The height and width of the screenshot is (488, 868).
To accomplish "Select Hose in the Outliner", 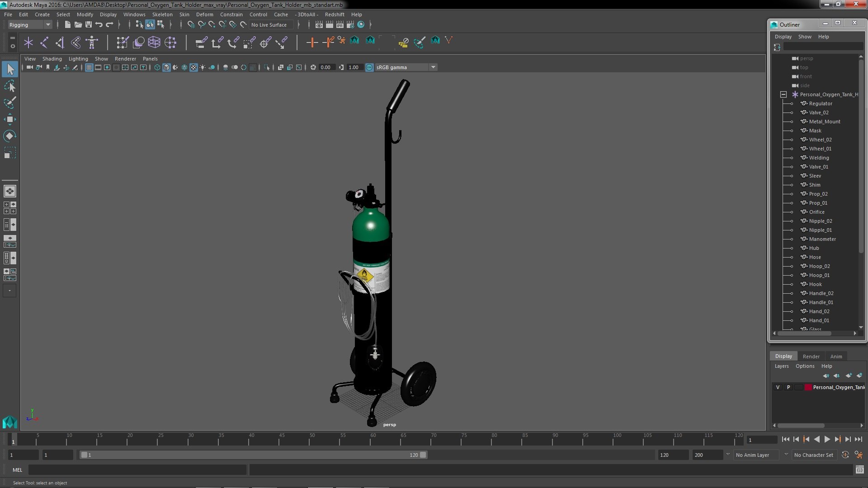I will click(815, 257).
